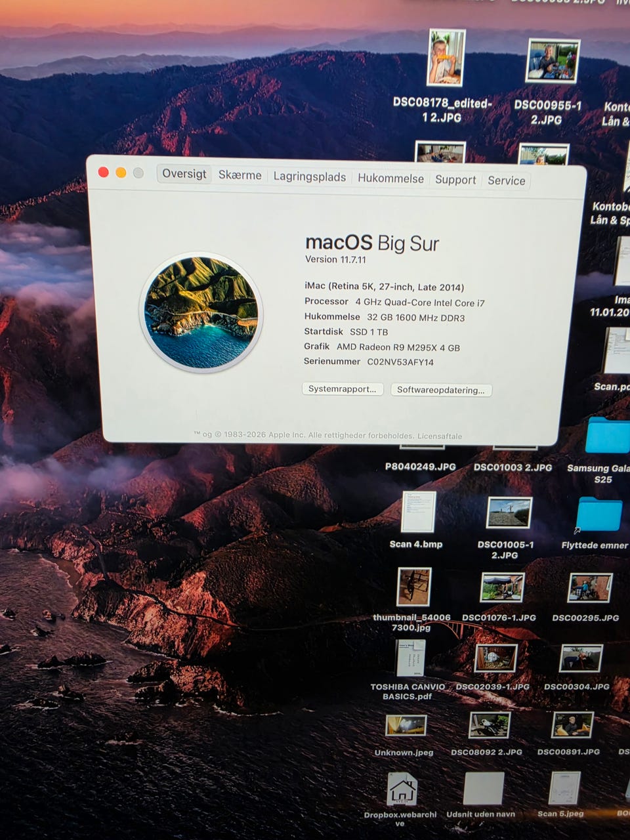Select DSC00295.JPG file icon
The height and width of the screenshot is (840, 630).
pyautogui.click(x=590, y=587)
